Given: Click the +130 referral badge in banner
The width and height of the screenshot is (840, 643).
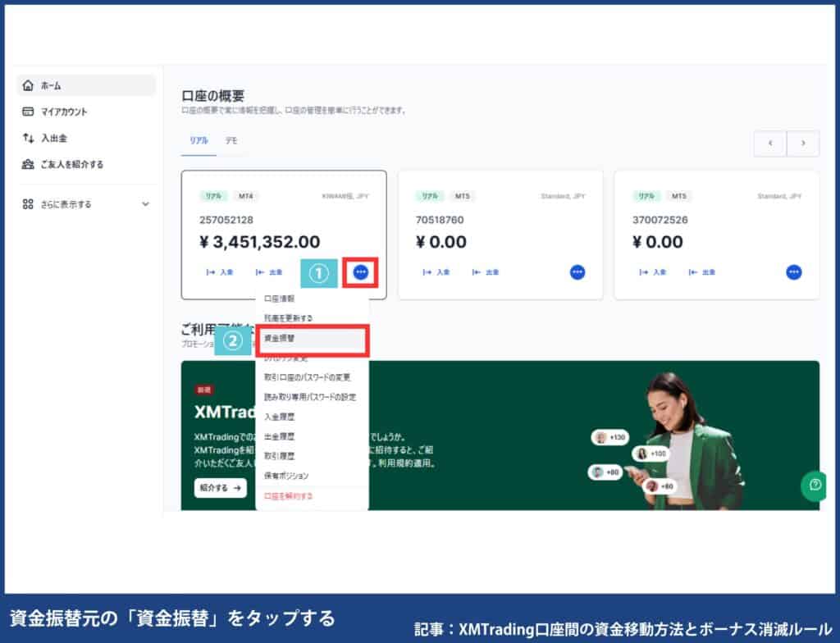Looking at the screenshot, I should pyautogui.click(x=610, y=438).
